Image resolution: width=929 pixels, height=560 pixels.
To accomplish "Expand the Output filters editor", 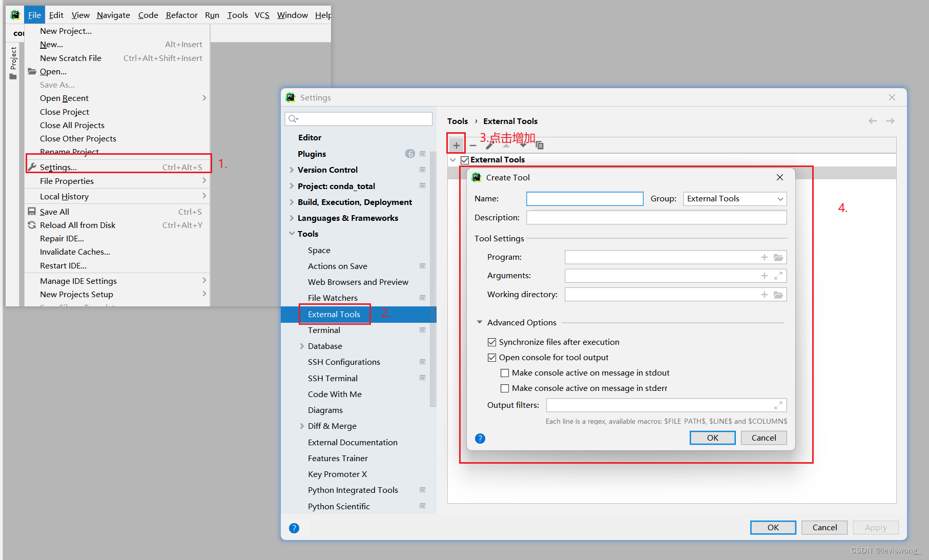I will (778, 405).
